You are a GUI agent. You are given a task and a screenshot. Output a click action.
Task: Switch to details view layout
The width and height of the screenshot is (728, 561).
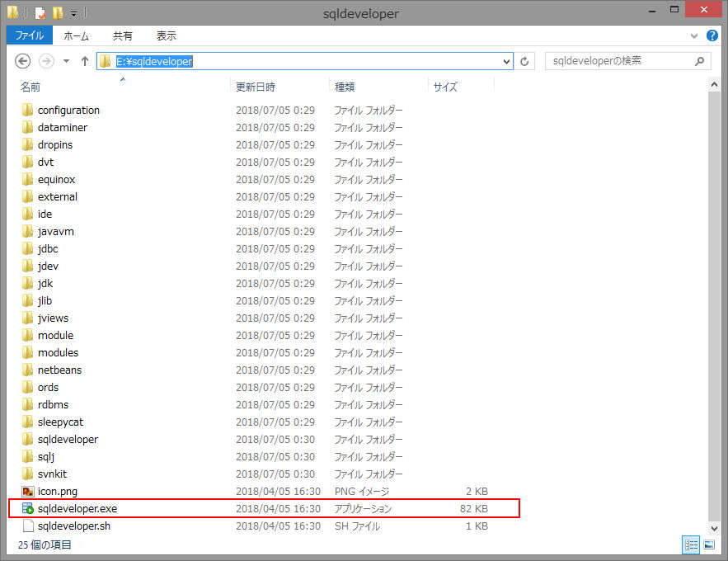point(691,544)
